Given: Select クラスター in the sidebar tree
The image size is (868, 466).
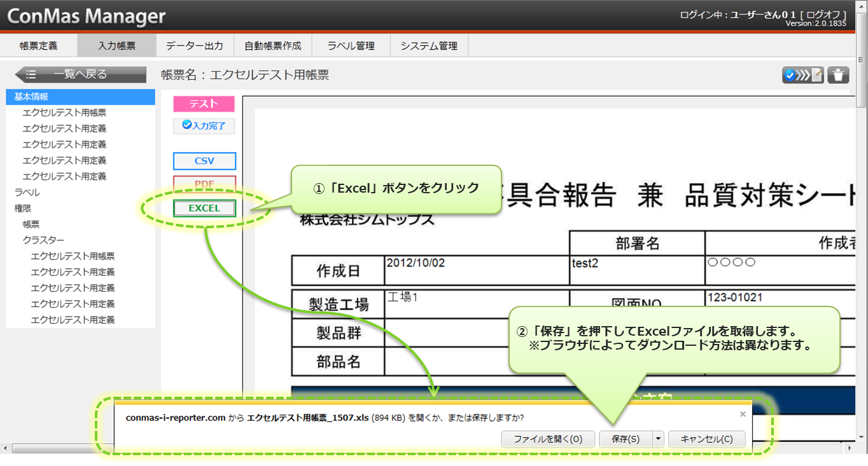Looking at the screenshot, I should [43, 240].
